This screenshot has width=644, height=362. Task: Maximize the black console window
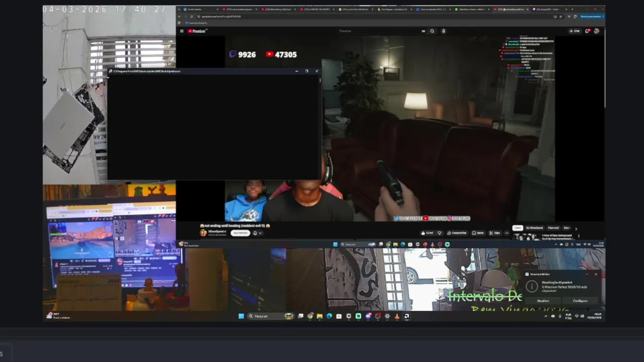click(x=306, y=71)
